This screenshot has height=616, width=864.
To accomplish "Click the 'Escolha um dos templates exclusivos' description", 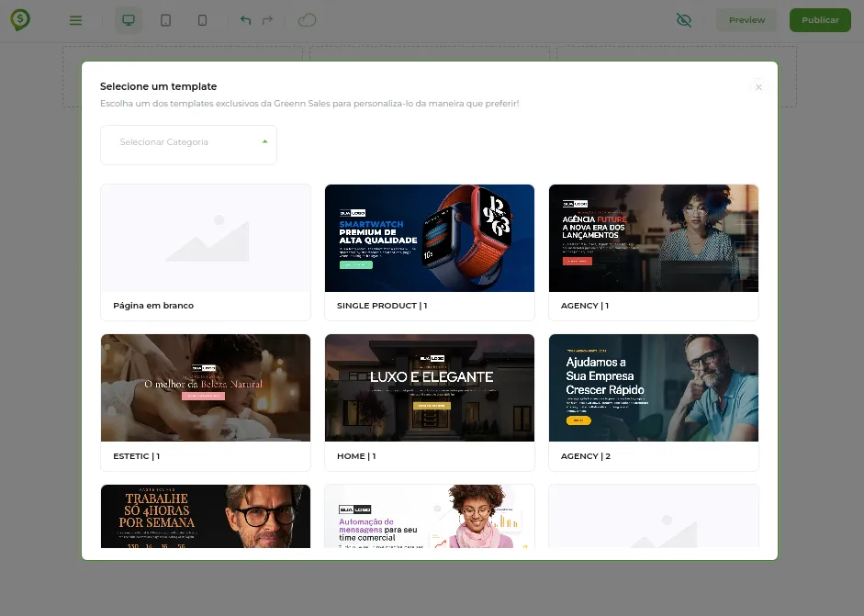I will point(309,104).
